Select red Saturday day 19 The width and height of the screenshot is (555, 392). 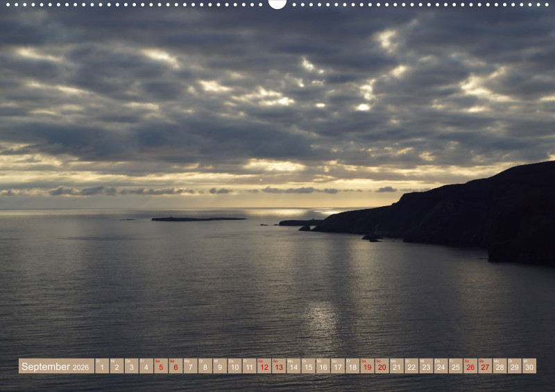(x=368, y=366)
